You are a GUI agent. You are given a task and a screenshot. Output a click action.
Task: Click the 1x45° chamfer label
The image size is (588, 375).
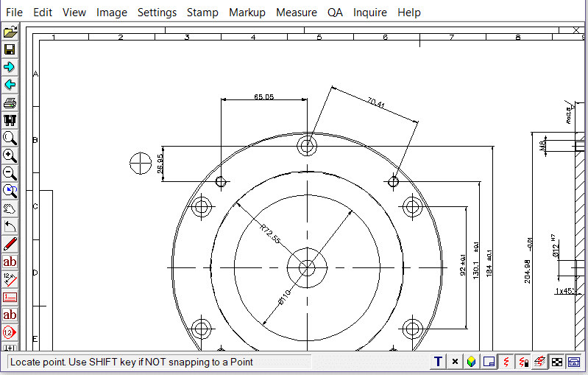pyautogui.click(x=564, y=291)
